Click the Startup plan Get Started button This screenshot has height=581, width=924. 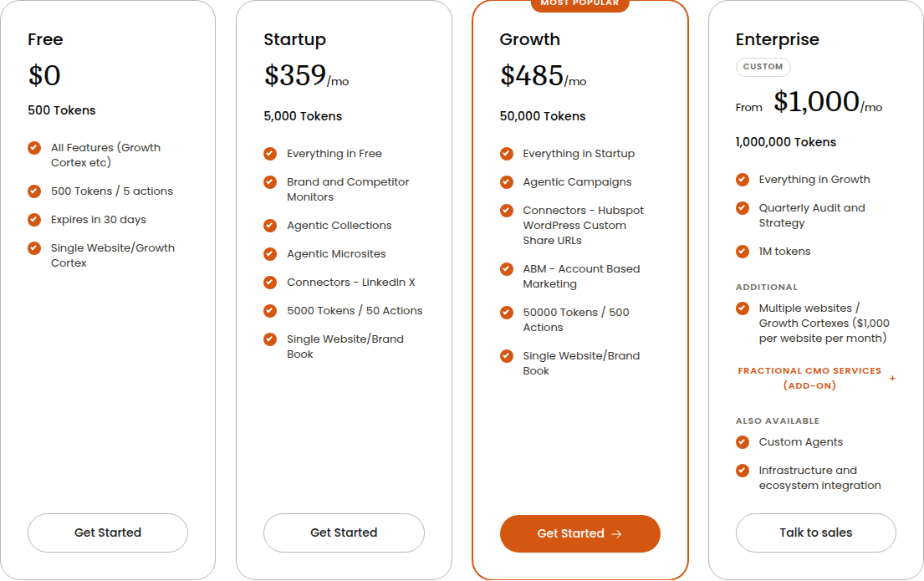click(x=344, y=533)
